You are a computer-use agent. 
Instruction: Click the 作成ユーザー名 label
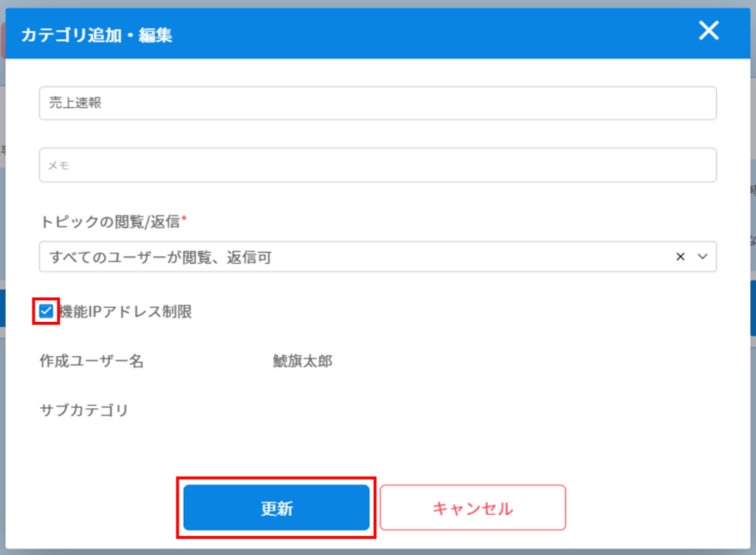(92, 361)
